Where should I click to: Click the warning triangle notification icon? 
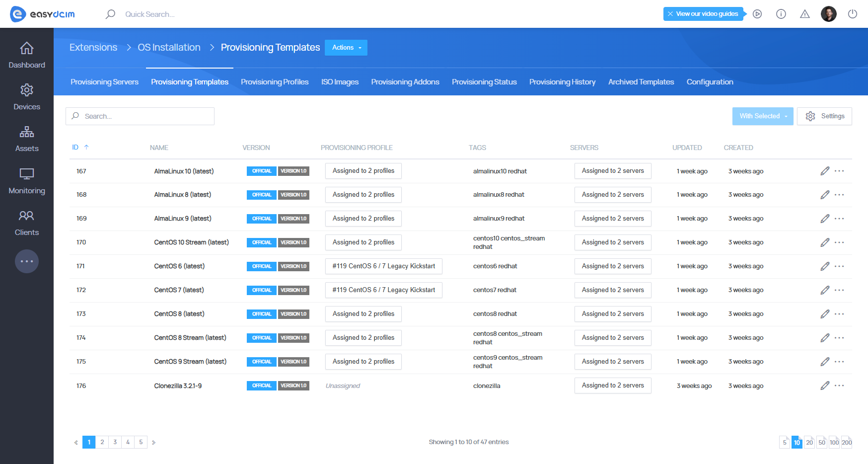(x=804, y=14)
